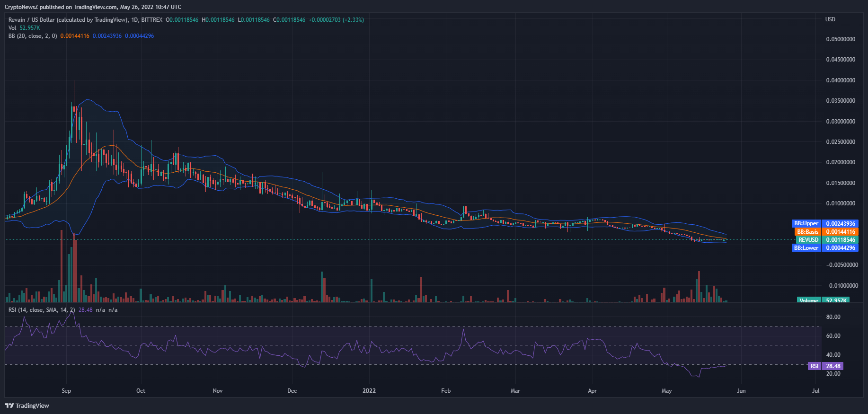This screenshot has width=868, height=414.
Task: Click the 0.05000000 price axis value
Action: pyautogui.click(x=841, y=39)
